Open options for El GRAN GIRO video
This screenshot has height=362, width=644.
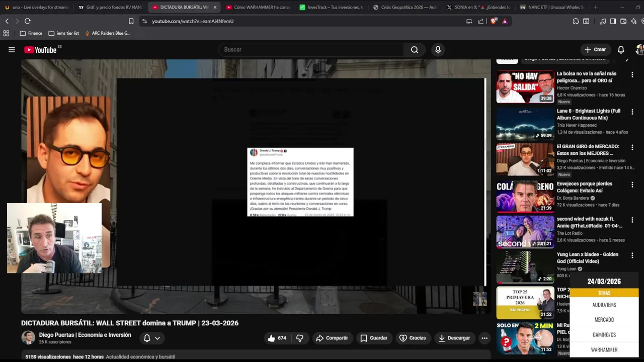click(x=632, y=147)
